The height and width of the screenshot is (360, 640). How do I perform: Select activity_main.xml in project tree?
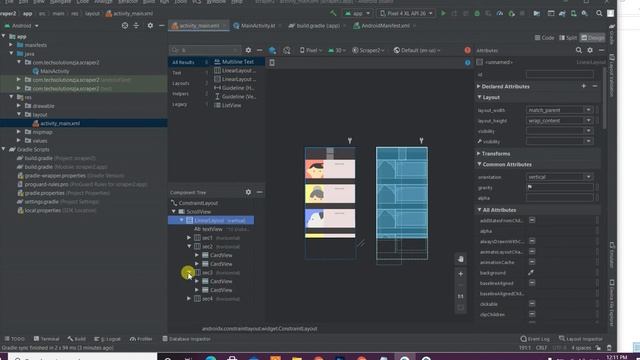60,123
